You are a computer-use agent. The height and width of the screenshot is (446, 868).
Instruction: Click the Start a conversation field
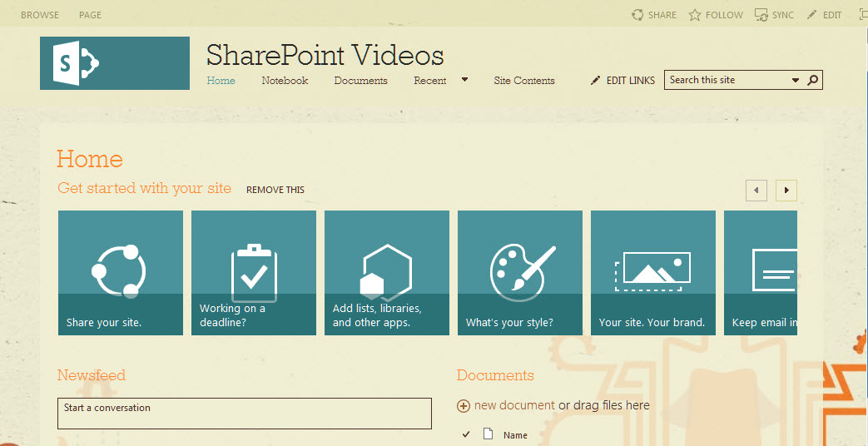(244, 414)
